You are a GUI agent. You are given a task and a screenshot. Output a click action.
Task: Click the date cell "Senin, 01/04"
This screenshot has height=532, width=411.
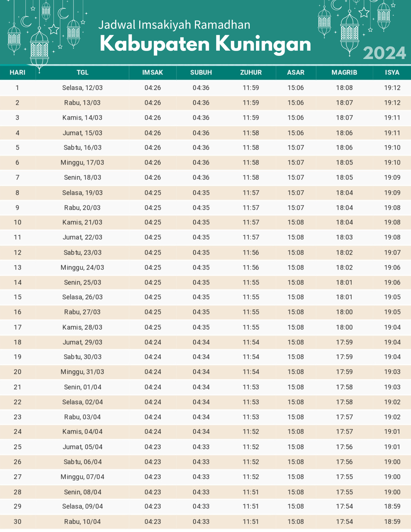(x=83, y=387)
